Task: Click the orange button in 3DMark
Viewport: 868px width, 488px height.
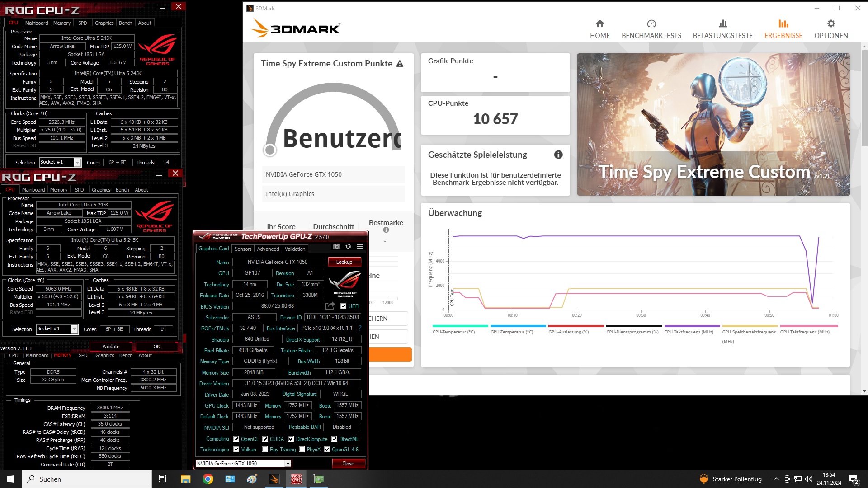Action: click(x=390, y=355)
